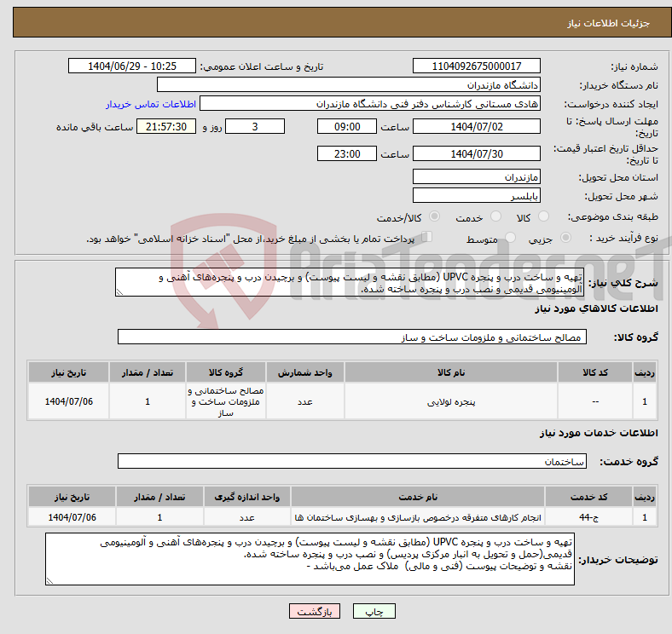The width and height of the screenshot is (672, 634).
Task: Click the response deadline date 1404/07/02
Action: click(477, 126)
